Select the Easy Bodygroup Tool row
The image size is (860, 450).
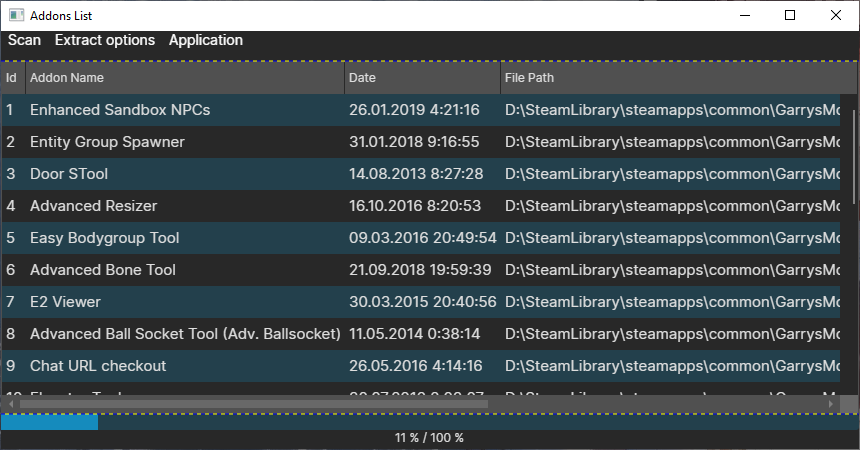(104, 238)
